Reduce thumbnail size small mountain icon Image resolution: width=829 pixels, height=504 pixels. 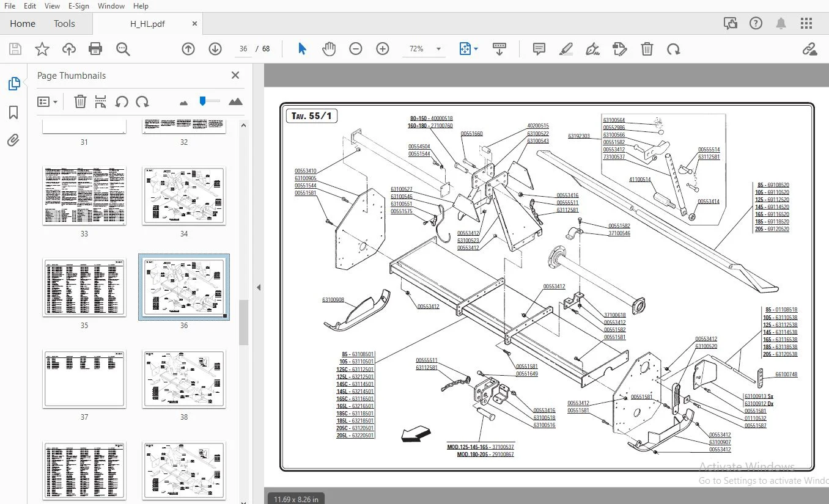point(184,103)
